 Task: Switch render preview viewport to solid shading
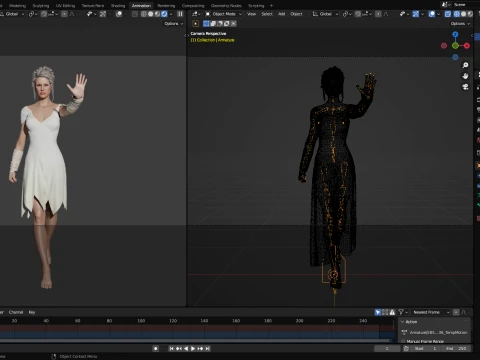151,14
